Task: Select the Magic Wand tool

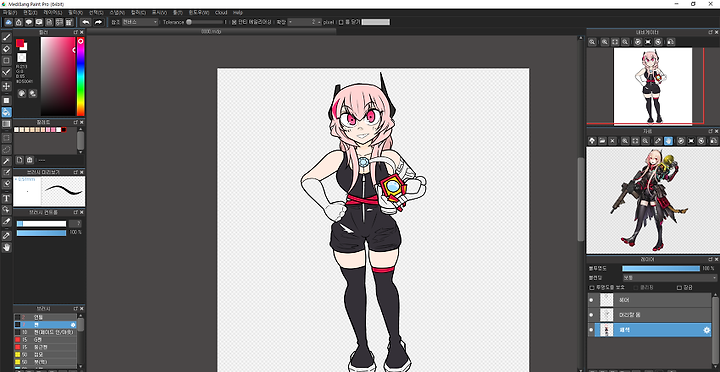Action: [x=6, y=161]
